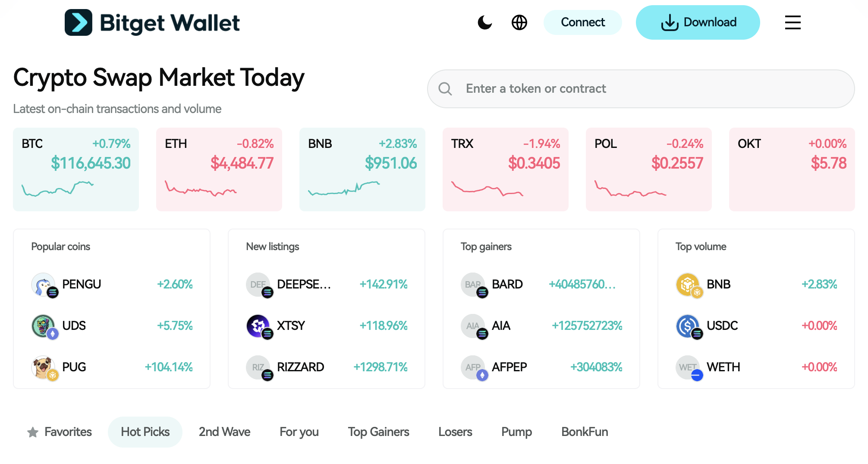Open the ETH price card

click(219, 169)
